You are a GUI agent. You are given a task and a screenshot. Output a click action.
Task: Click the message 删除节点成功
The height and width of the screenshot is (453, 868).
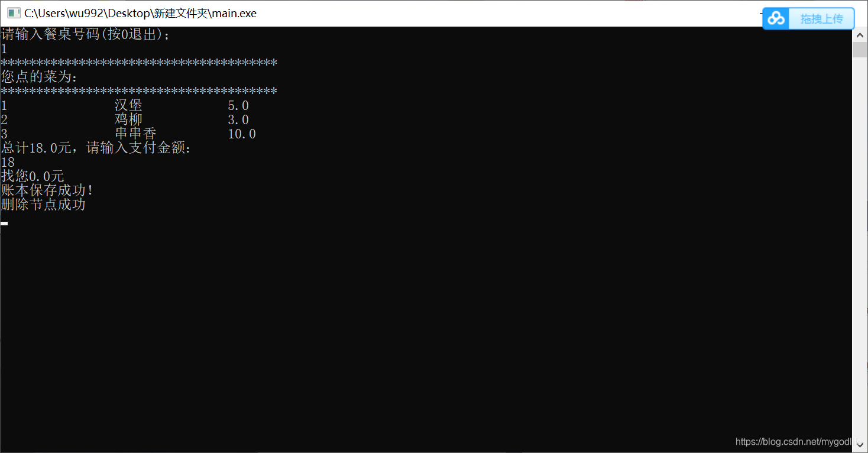click(43, 205)
